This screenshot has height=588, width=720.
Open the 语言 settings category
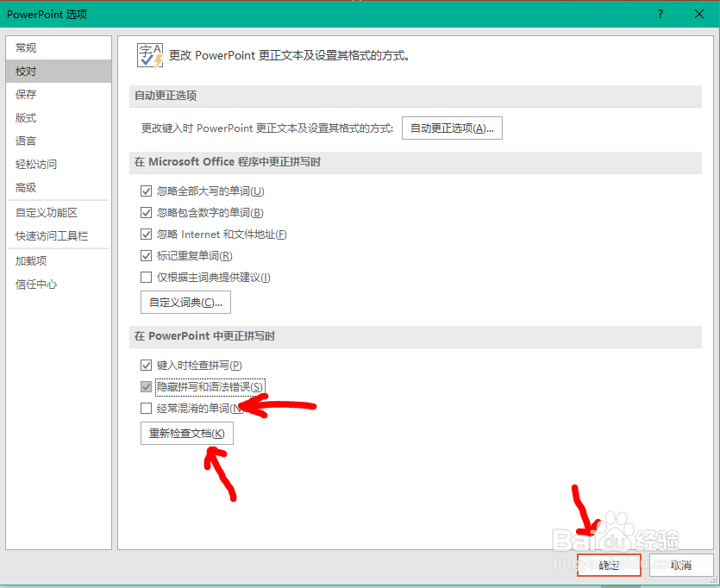click(x=59, y=141)
